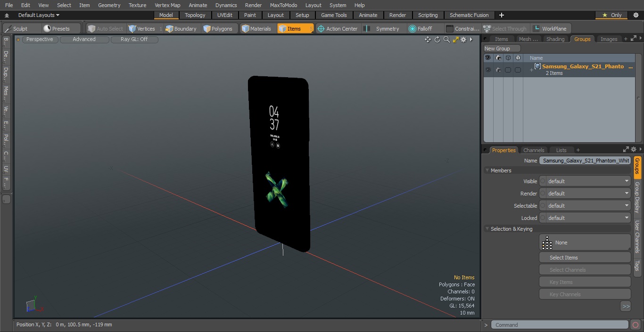Screen dimensions: 644x332
Task: Open the layout settings gear at top right
Action: pos(636,15)
